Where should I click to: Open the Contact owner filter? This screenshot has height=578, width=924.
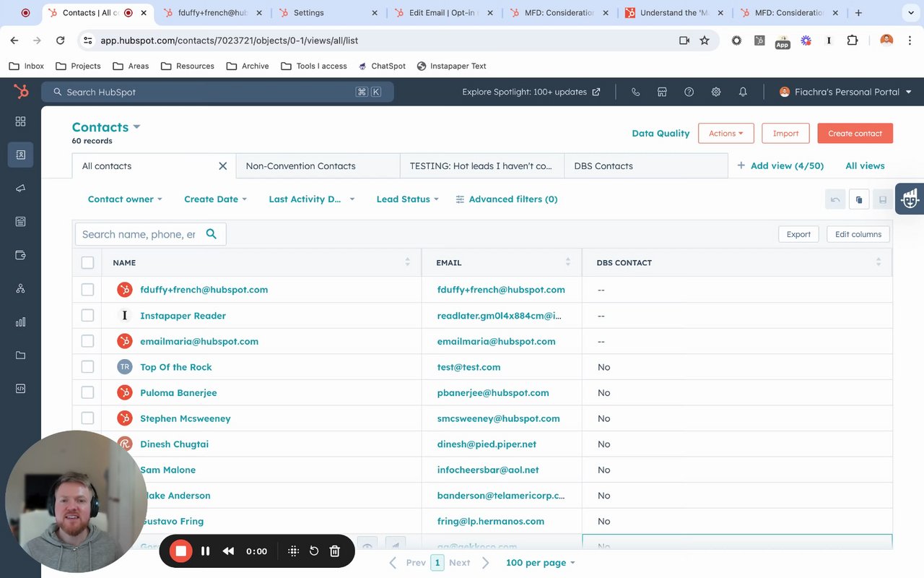[x=125, y=199]
